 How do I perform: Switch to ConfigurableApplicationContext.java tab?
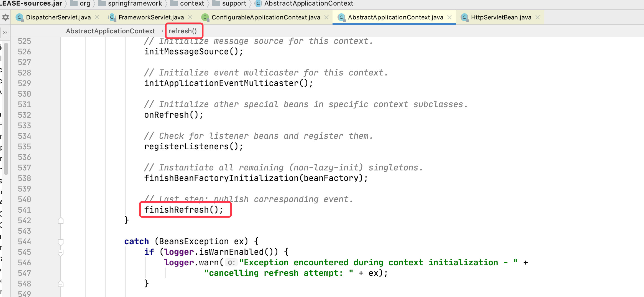point(266,17)
